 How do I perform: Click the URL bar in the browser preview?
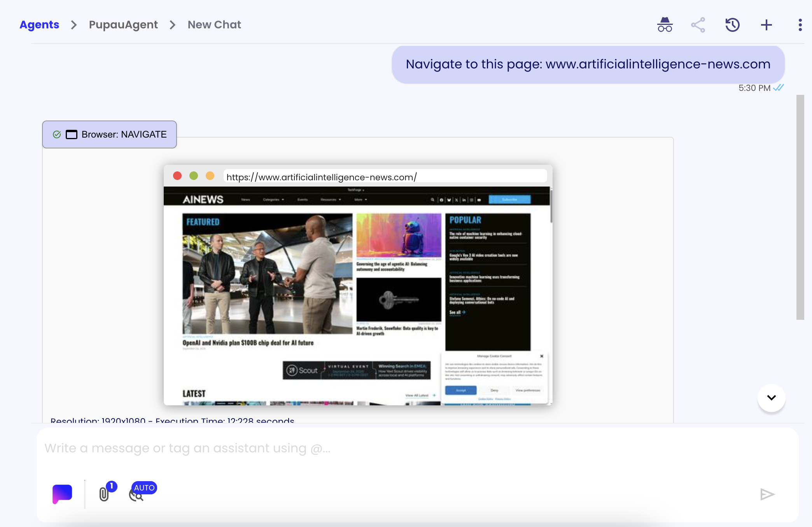385,177
